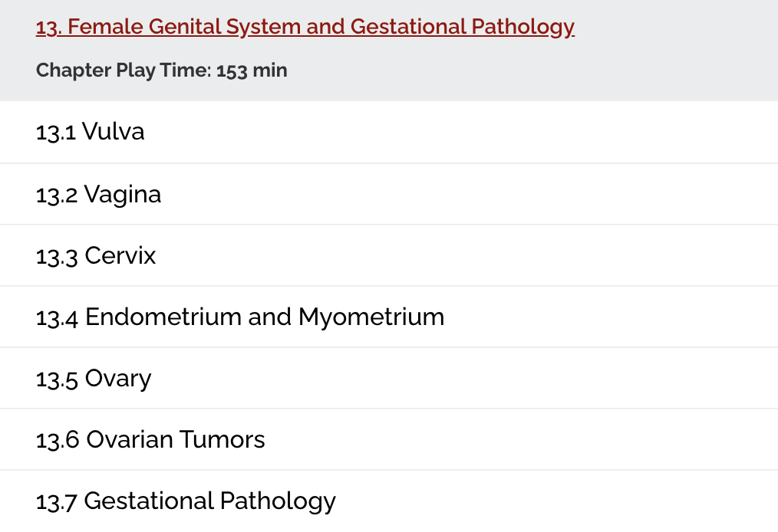Click the number 13.2 before Vagina

56,195
